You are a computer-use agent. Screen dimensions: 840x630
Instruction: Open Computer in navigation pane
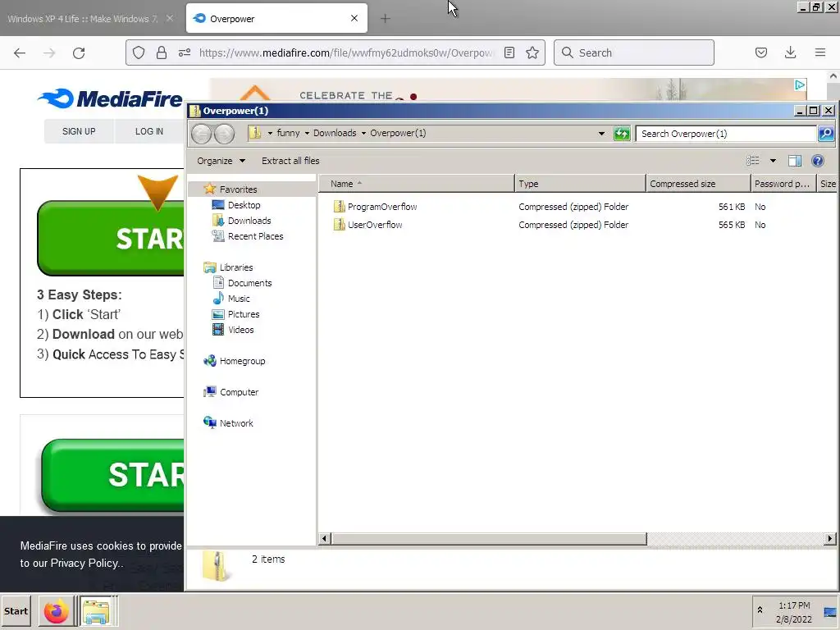239,391
